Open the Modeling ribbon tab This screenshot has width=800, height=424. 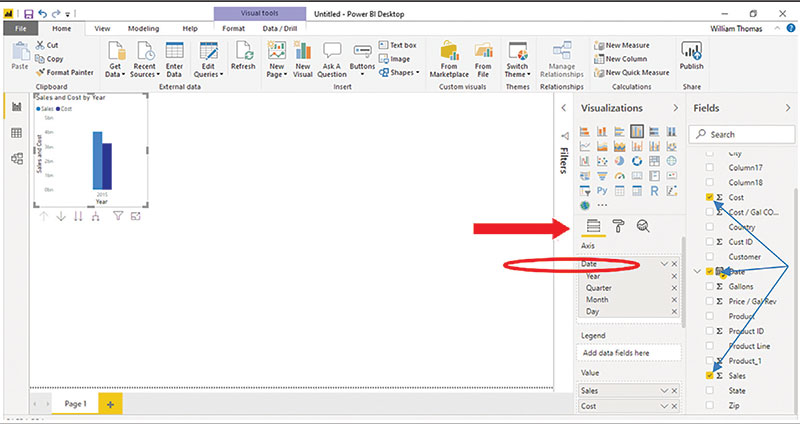(143, 29)
